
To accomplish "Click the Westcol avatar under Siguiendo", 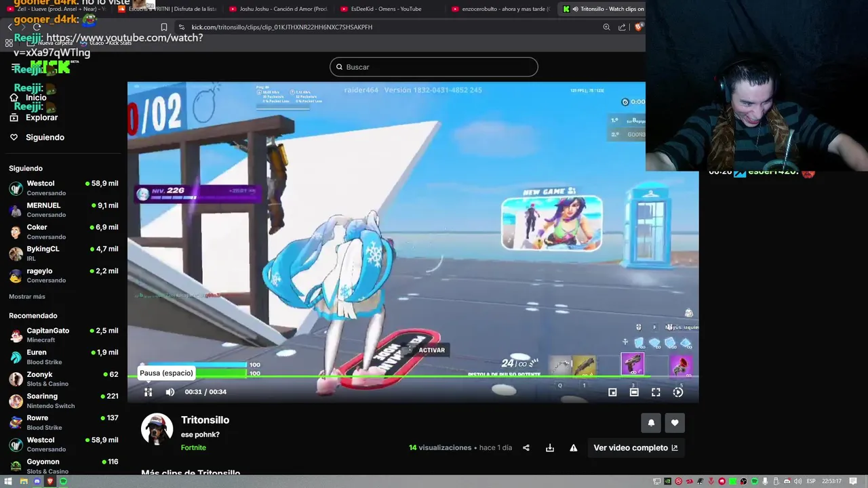I will [16, 188].
